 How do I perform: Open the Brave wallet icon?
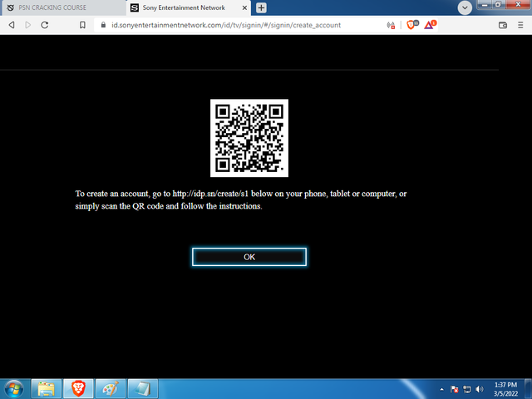pos(502,25)
